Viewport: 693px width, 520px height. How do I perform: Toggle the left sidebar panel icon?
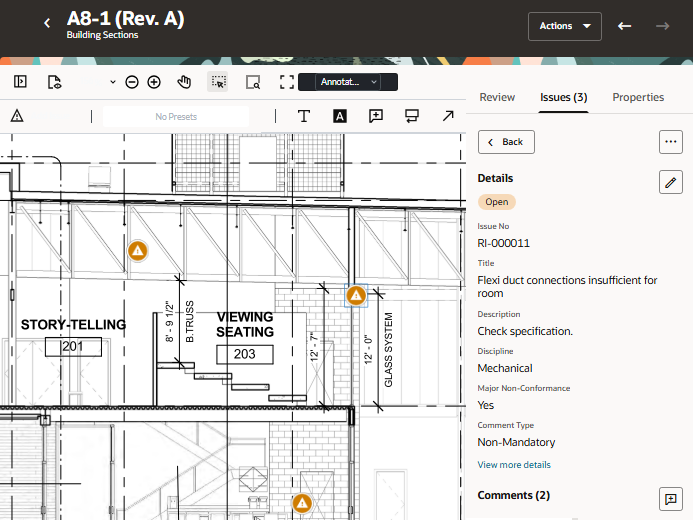coord(21,82)
